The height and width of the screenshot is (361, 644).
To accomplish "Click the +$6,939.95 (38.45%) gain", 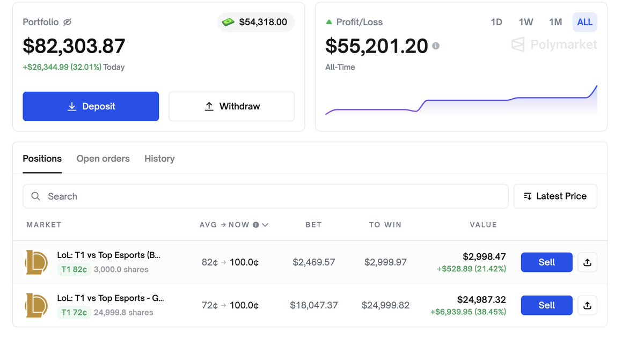I will 468,312.
